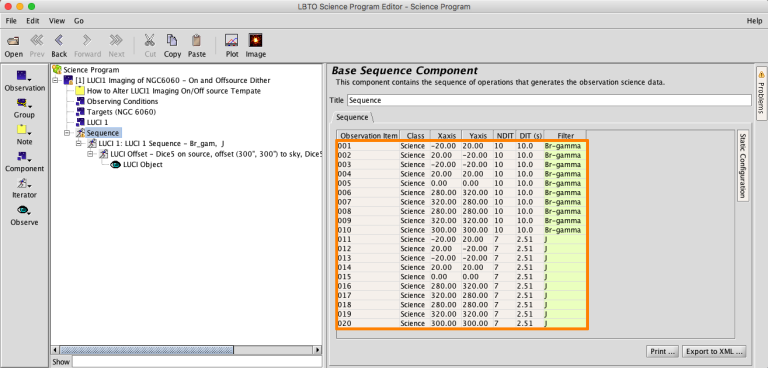Select row 001 in the sequence table
The image size is (768, 368).
461,146
